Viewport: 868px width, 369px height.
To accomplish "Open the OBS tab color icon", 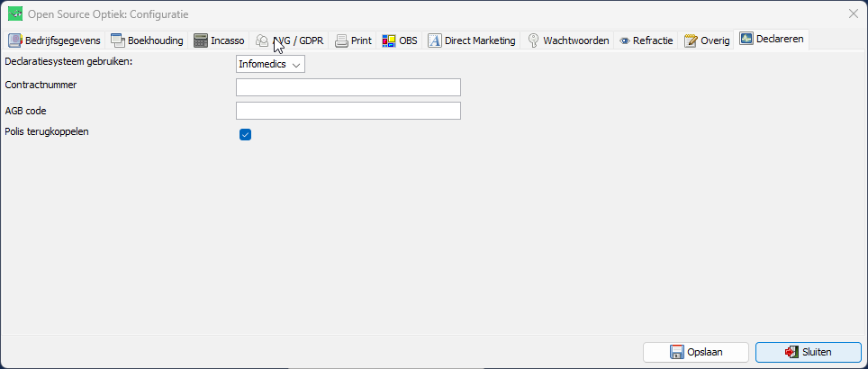I will 390,40.
